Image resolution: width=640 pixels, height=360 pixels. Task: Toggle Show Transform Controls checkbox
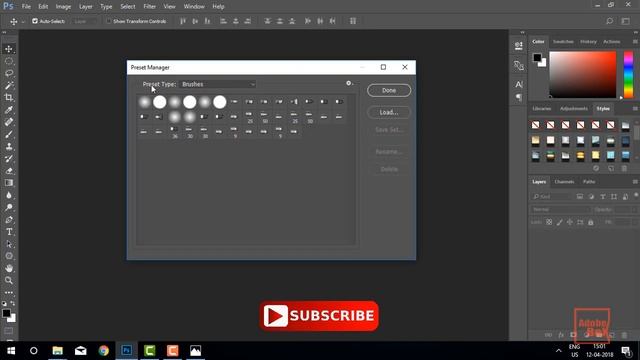[108, 21]
